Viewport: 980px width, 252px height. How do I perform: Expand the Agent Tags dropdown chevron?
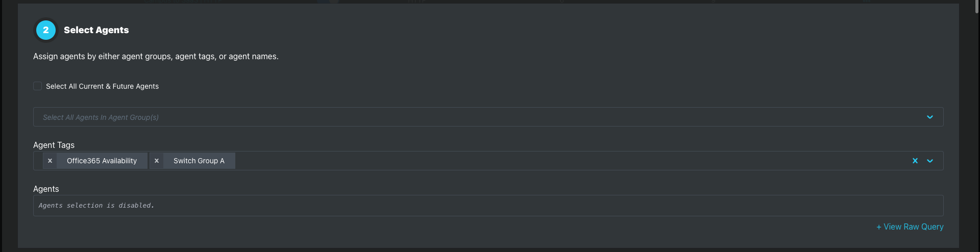pos(930,161)
